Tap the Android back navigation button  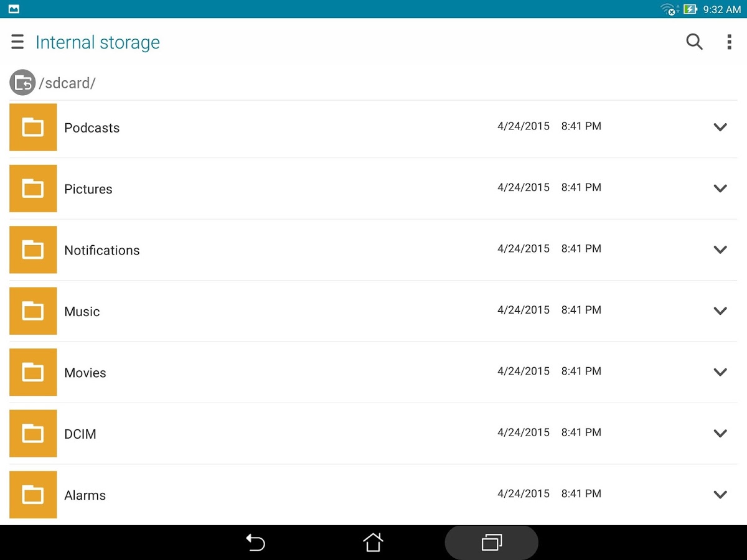click(255, 543)
